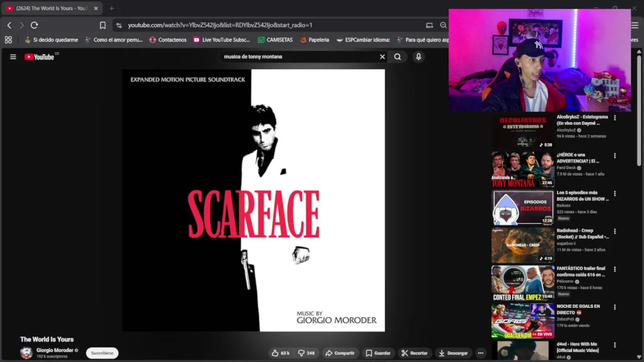The height and width of the screenshot is (362, 644).
Task: Open 'FANTÁSTICO trailer final' video title
Action: (581, 271)
